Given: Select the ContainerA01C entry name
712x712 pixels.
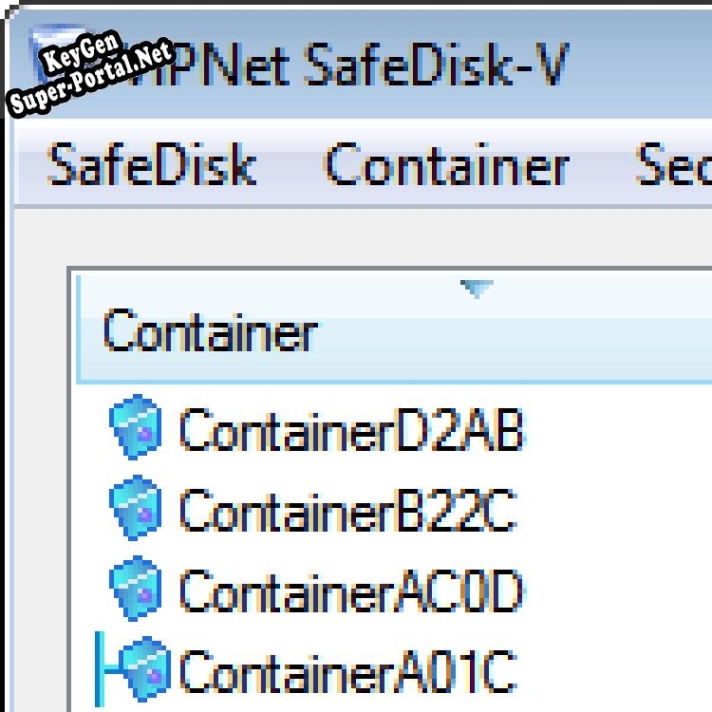Looking at the screenshot, I should [x=347, y=670].
